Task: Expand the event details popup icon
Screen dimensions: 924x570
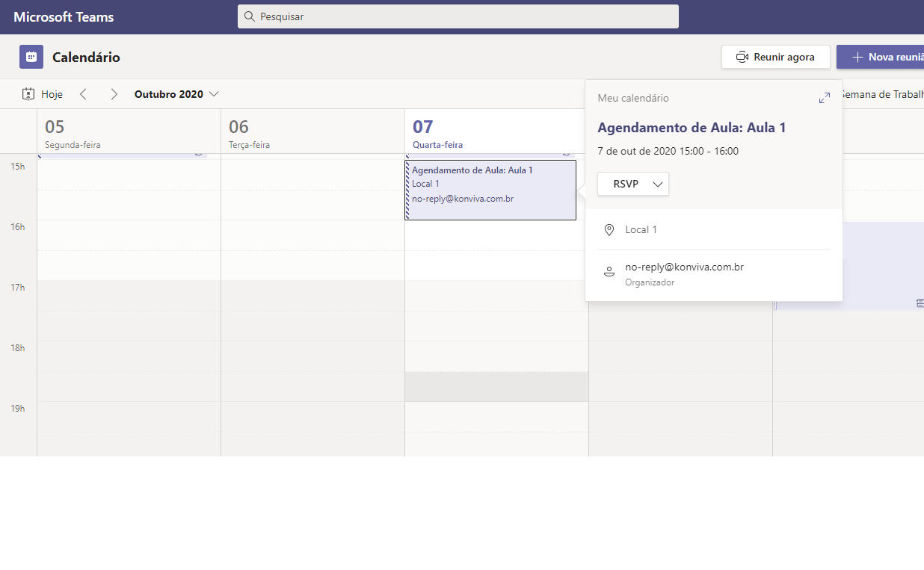Action: click(825, 98)
